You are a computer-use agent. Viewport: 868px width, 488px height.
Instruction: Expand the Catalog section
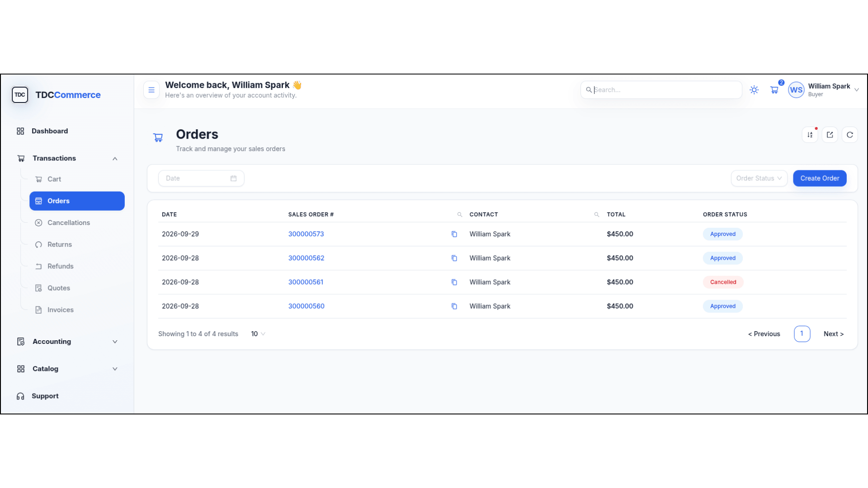tap(115, 369)
